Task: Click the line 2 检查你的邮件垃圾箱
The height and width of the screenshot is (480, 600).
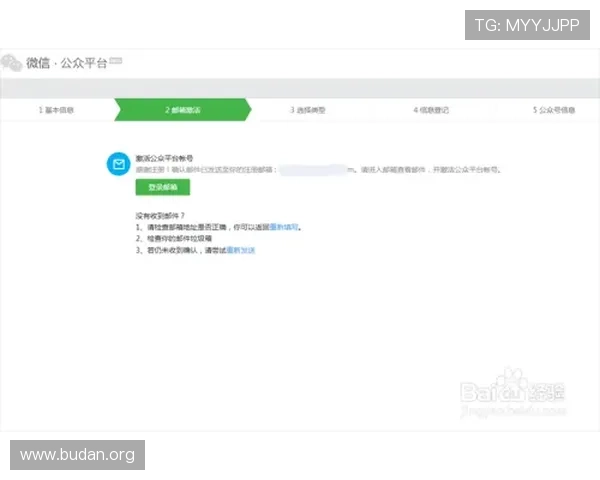Action: click(174, 238)
